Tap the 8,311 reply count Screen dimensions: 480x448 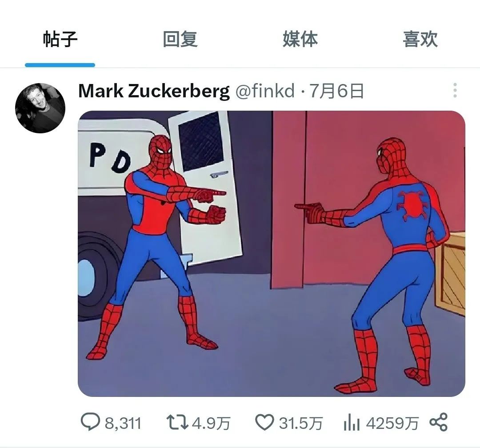123,424
